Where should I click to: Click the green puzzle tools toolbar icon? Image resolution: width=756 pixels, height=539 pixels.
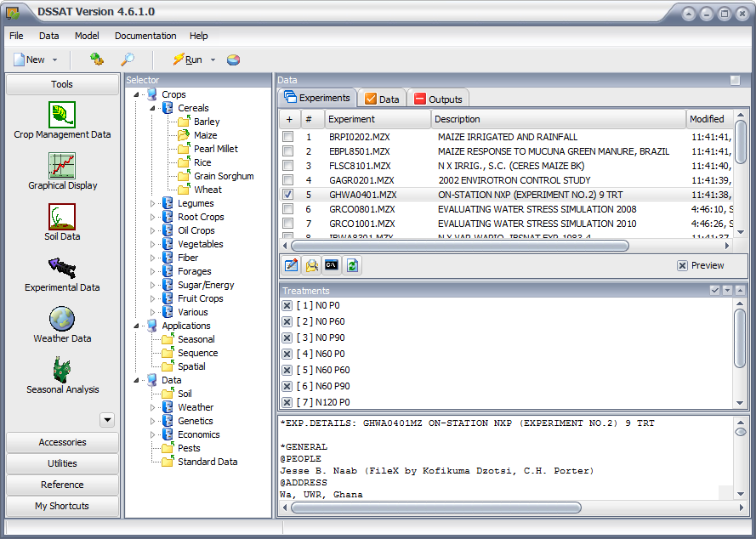click(x=96, y=60)
